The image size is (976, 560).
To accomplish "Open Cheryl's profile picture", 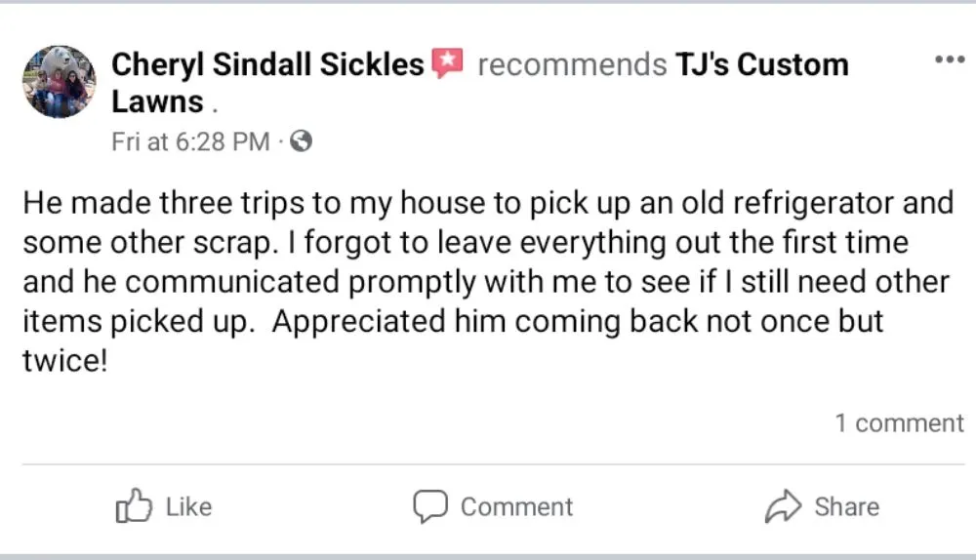I will [x=60, y=81].
